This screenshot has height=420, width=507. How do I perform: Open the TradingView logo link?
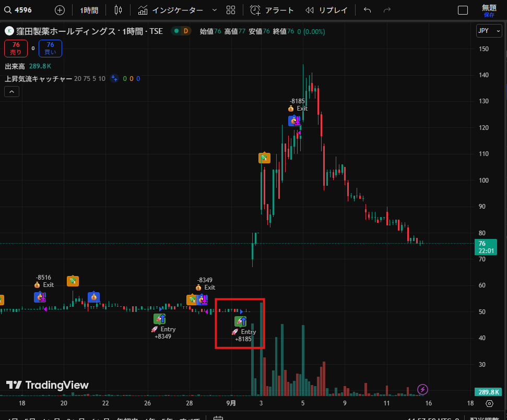pos(47,385)
